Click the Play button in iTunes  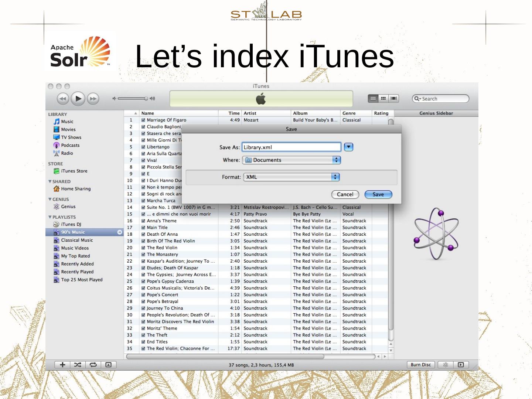[x=78, y=99]
